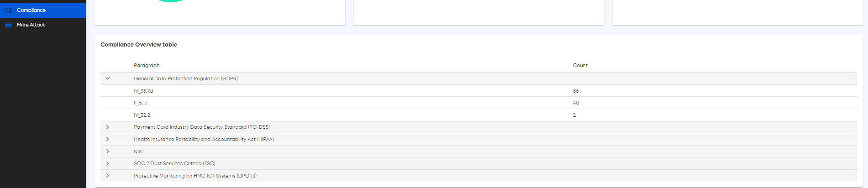Image resolution: width=868 pixels, height=188 pixels.
Task: Click the Compliance sidebar icon
Action: tap(8, 10)
